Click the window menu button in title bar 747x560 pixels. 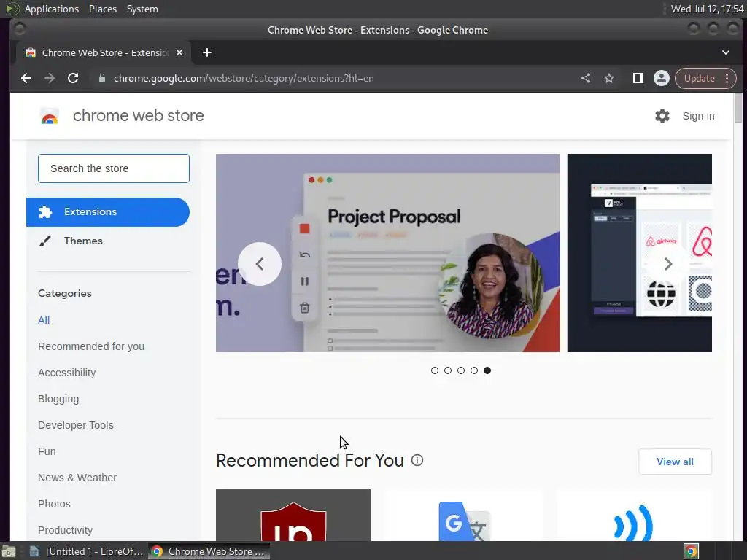point(20,29)
